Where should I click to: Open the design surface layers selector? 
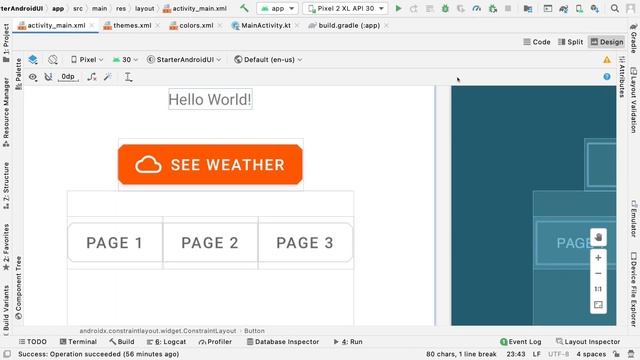click(x=33, y=60)
